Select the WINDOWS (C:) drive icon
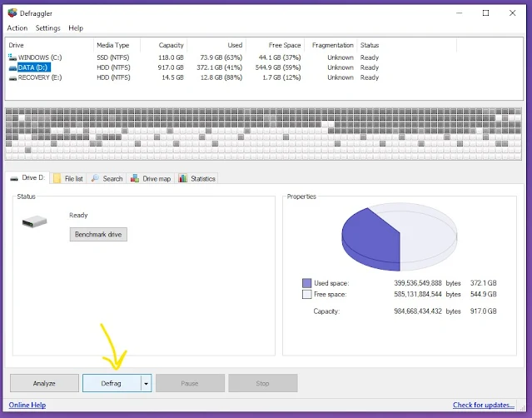Viewport: 532px width, 418px height. 12,57
